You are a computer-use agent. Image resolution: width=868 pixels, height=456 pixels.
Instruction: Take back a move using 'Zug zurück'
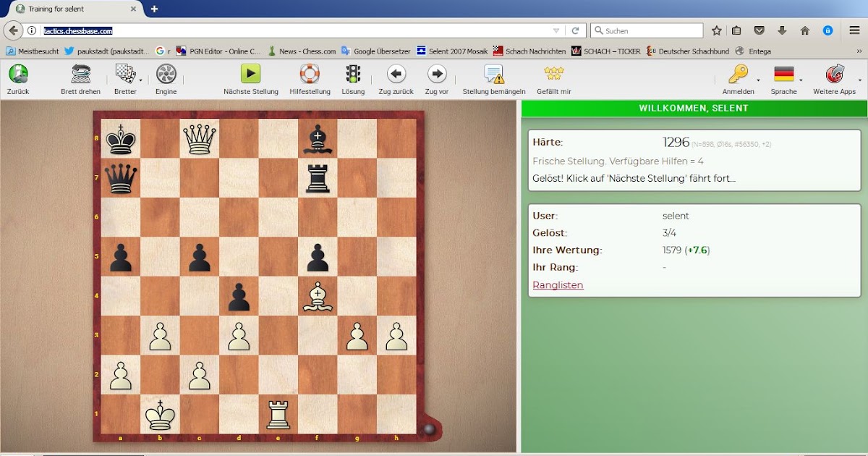(x=396, y=75)
